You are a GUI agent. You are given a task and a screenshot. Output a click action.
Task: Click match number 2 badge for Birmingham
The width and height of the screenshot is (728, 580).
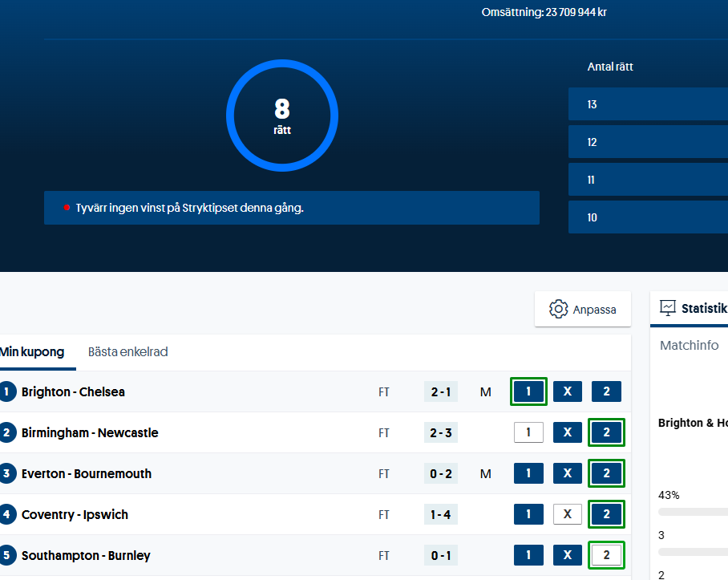(x=7, y=432)
